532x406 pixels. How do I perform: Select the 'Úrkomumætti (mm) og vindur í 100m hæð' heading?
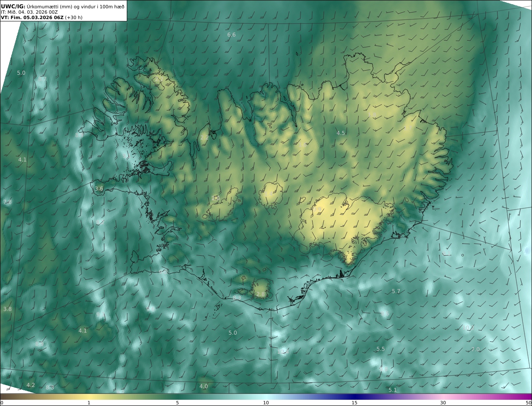point(76,6)
